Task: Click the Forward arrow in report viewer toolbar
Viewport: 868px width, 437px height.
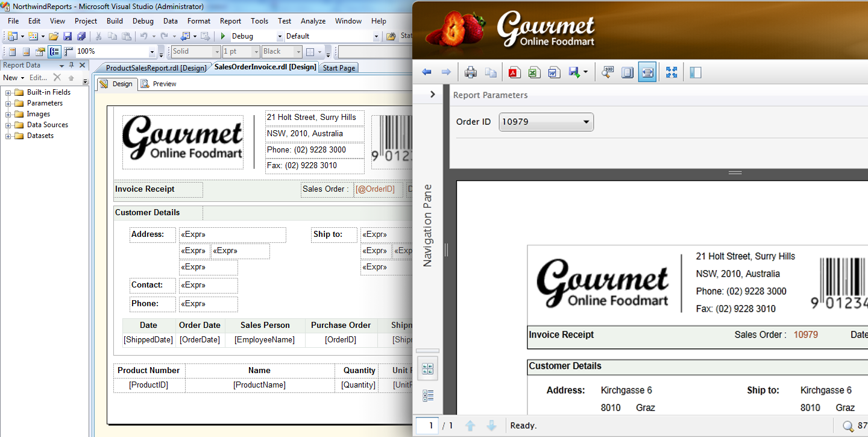Action: [446, 72]
